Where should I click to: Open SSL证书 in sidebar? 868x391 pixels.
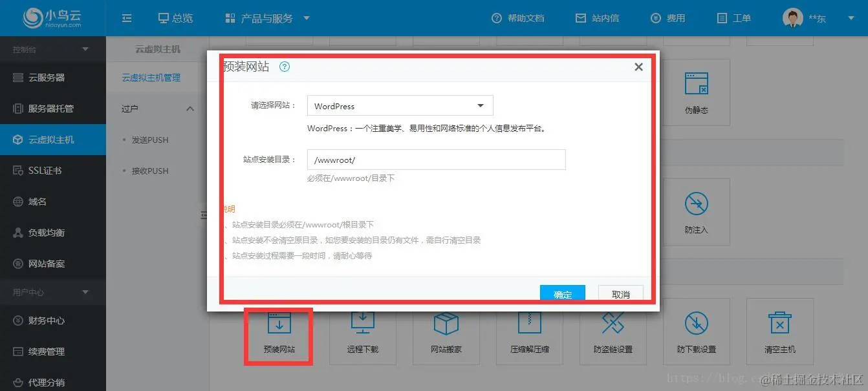pyautogui.click(x=53, y=171)
